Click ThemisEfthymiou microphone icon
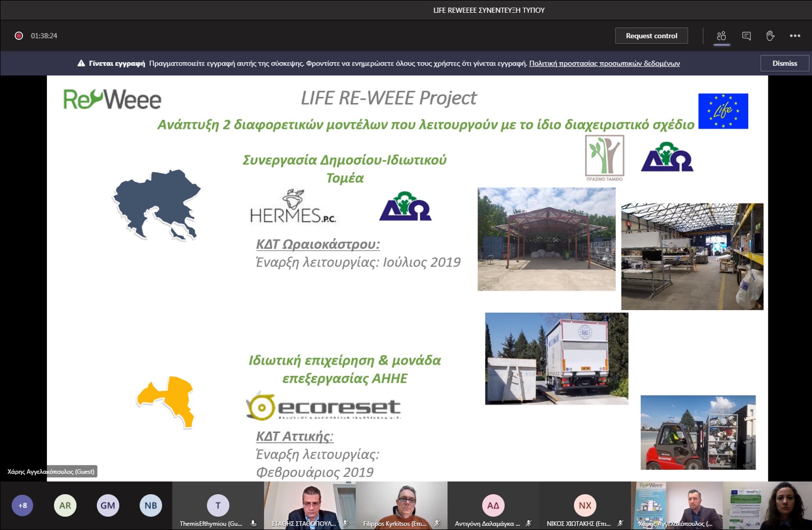 coord(254,524)
